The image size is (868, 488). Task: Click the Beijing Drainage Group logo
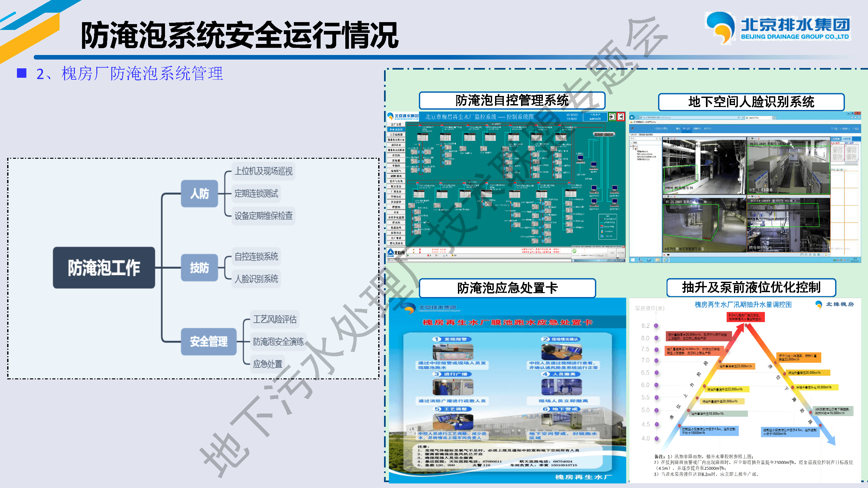click(778, 28)
